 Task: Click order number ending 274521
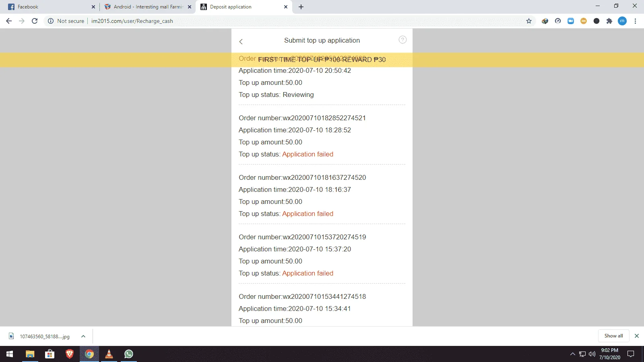click(302, 118)
